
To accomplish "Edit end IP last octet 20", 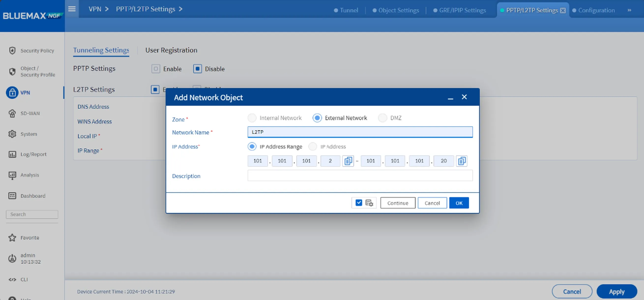I will coord(444,161).
